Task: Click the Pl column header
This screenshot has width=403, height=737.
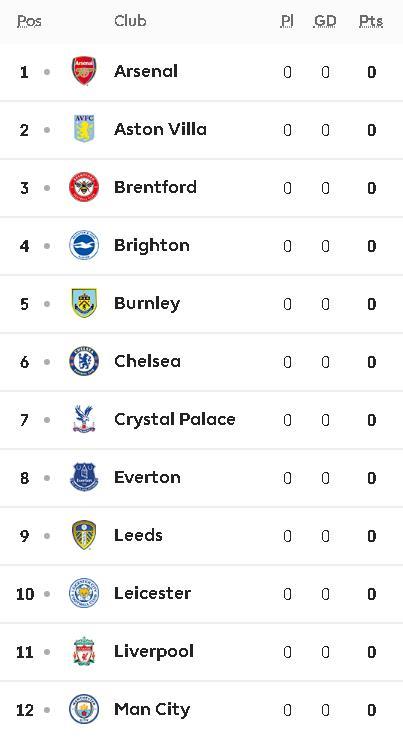Action: pyautogui.click(x=287, y=21)
